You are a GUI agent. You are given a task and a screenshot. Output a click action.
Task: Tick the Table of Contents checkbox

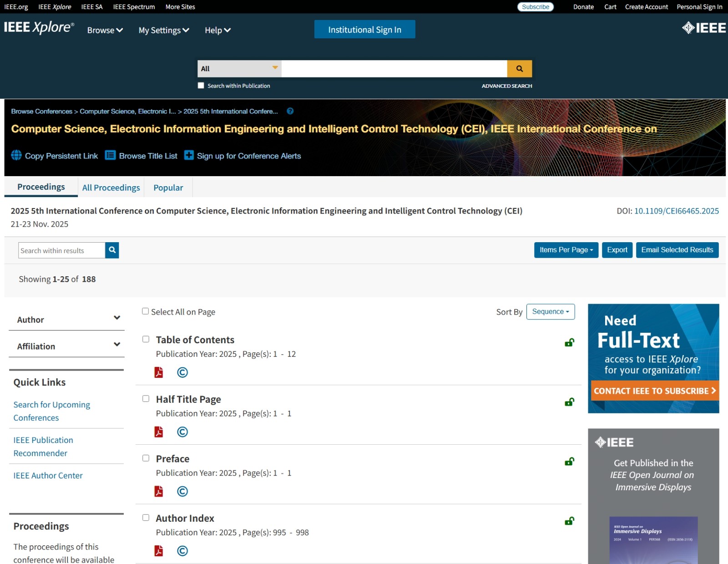(x=146, y=339)
